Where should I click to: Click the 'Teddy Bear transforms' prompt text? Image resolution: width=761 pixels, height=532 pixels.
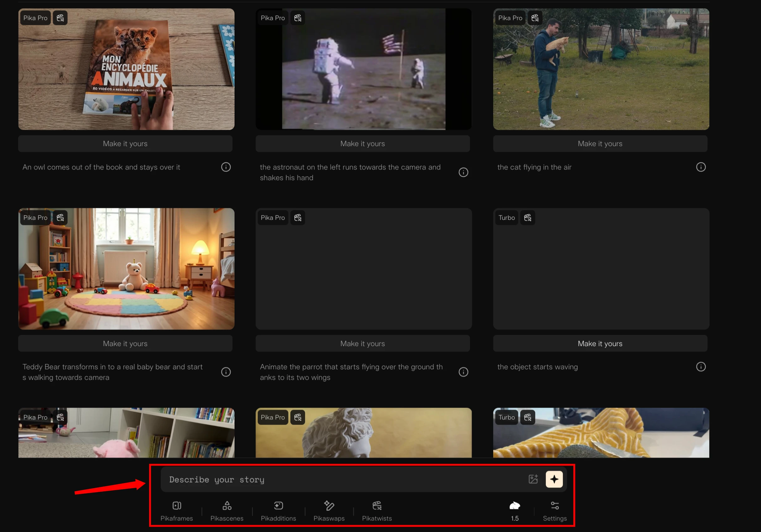point(113,372)
